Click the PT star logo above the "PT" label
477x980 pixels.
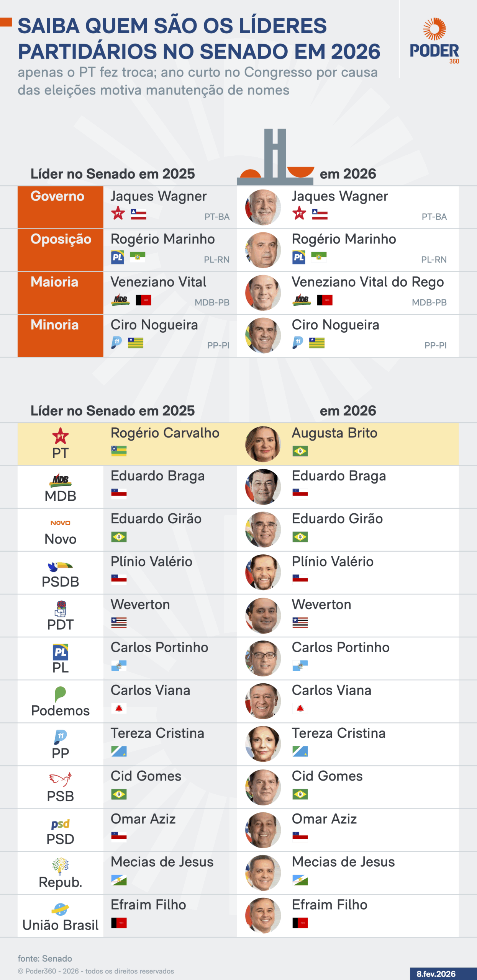61,436
